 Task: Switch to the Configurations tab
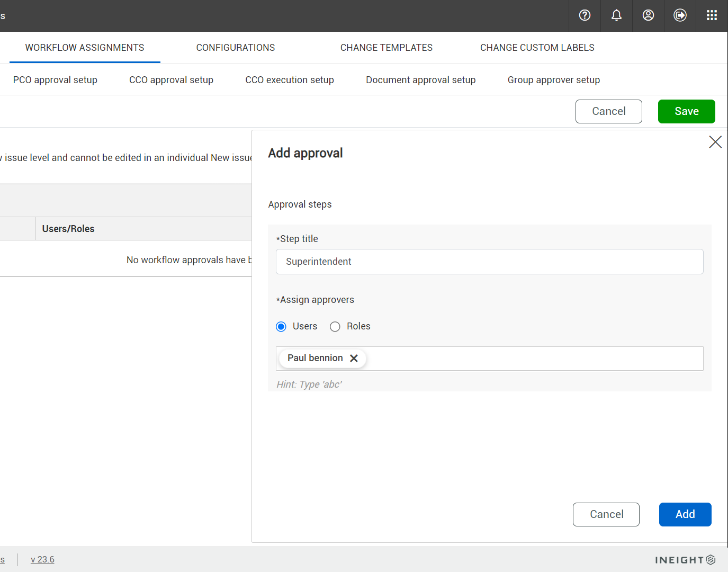tap(235, 47)
